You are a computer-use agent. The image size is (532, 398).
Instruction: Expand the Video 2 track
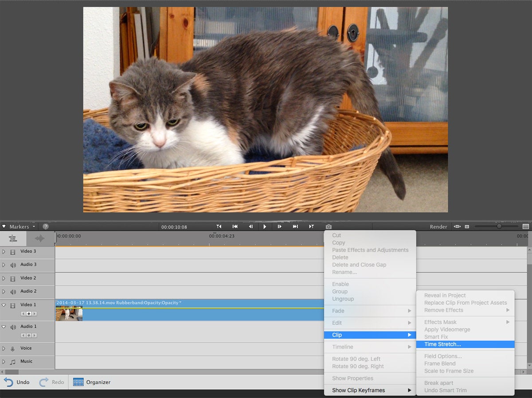4,279
